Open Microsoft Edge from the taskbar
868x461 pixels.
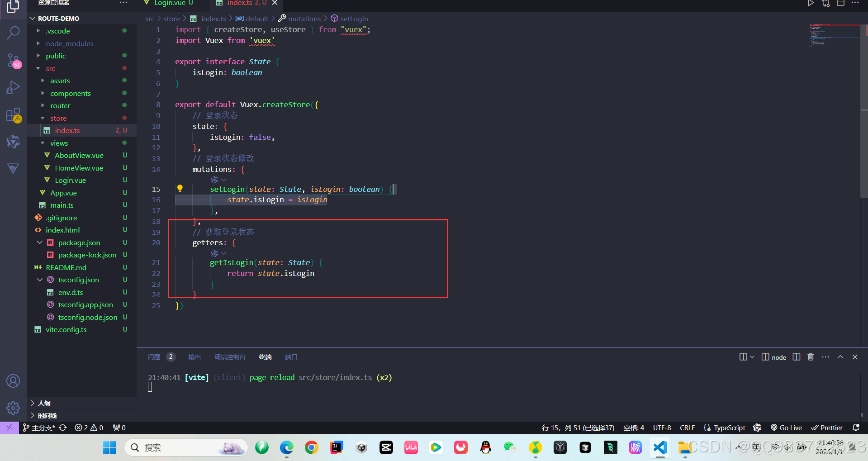point(286,448)
